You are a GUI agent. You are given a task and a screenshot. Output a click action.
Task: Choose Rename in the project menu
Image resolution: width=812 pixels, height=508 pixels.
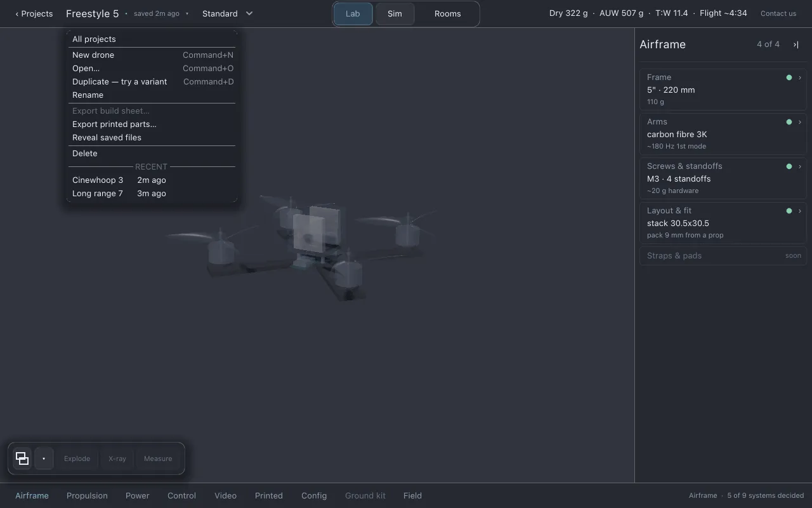click(152, 95)
